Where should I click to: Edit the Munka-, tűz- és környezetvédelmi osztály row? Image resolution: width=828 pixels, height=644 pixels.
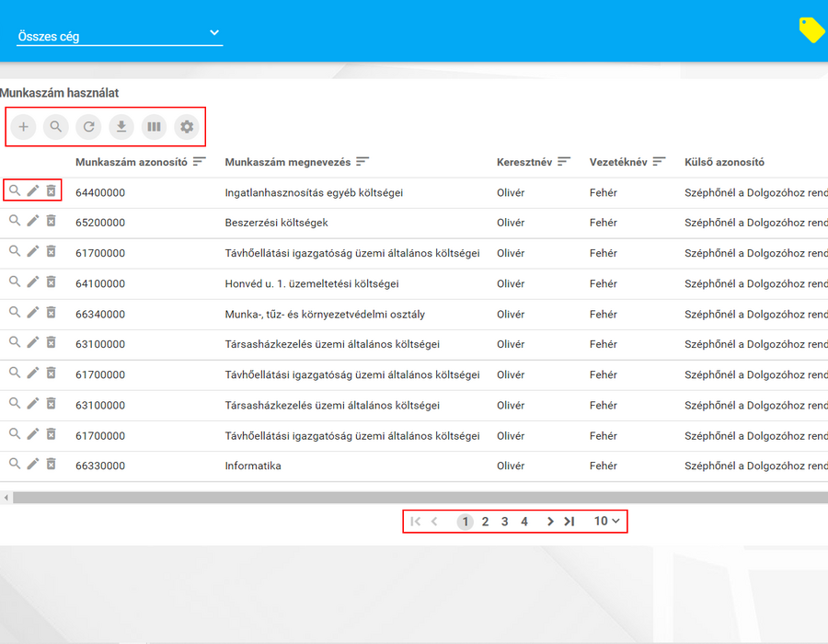click(33, 313)
